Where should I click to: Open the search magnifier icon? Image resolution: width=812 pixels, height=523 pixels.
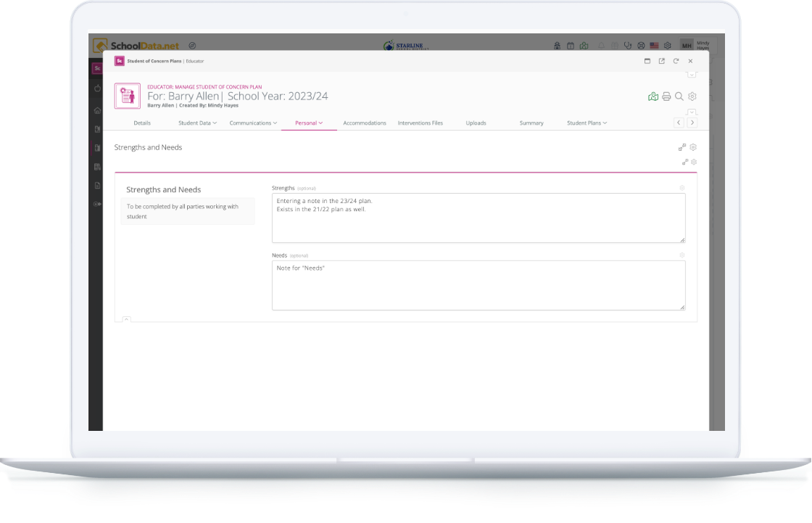click(679, 96)
